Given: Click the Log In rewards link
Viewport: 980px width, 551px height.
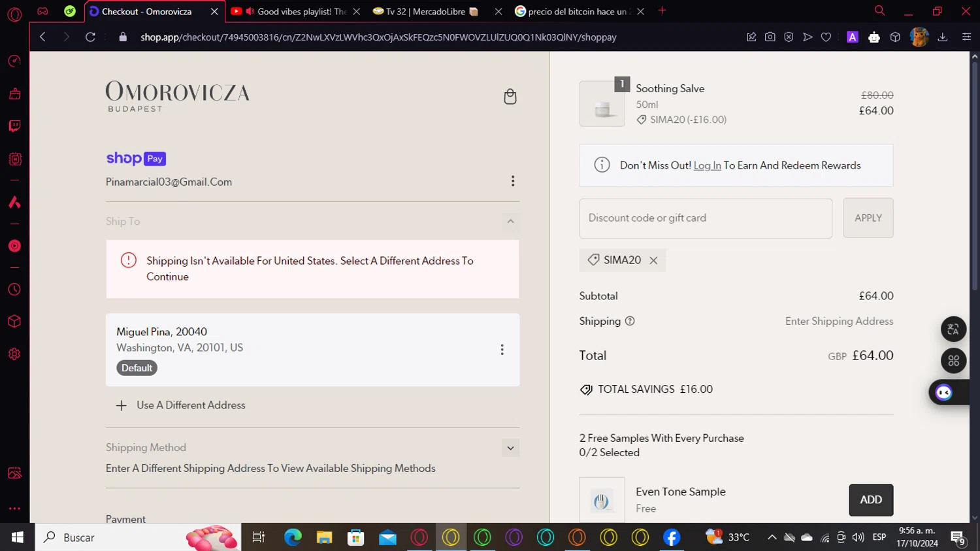Looking at the screenshot, I should (x=707, y=165).
